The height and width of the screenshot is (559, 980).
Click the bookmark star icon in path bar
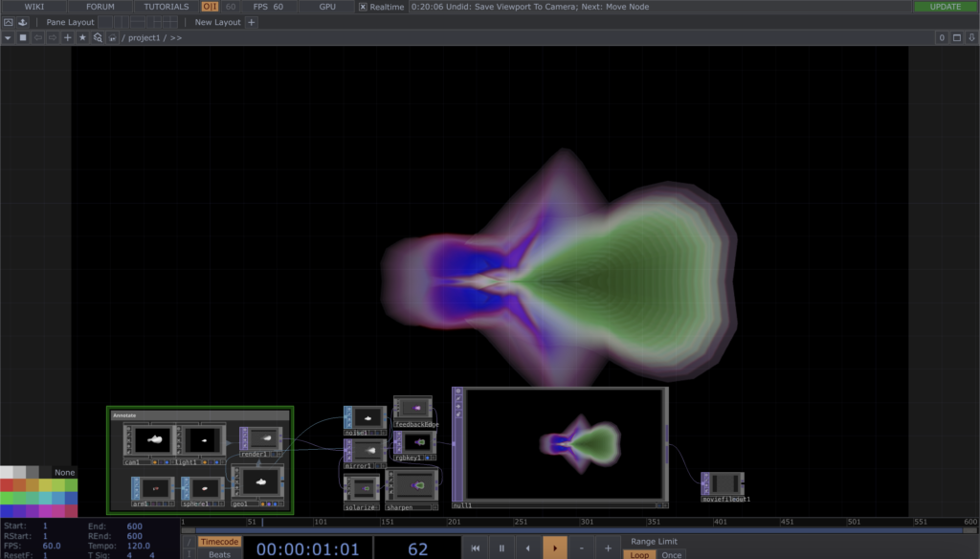click(82, 38)
